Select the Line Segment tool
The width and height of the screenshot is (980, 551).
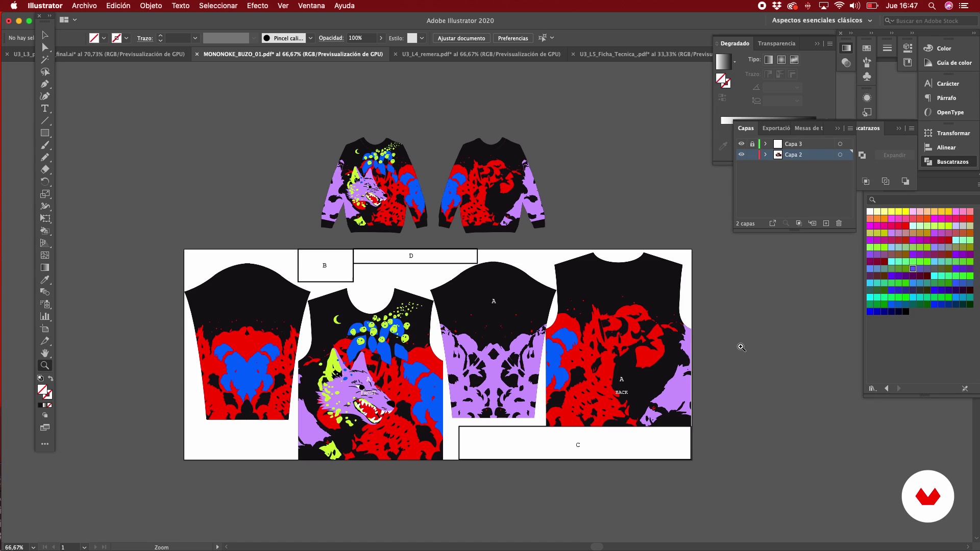click(45, 120)
